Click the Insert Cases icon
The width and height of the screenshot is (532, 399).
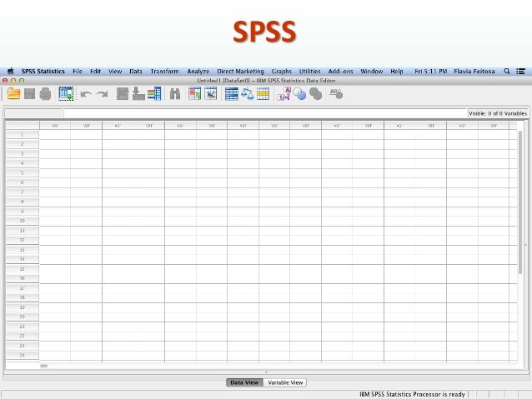click(x=195, y=93)
